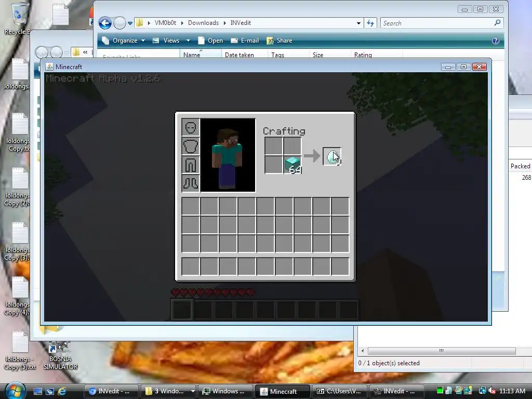532x399 pixels.
Task: Open the Organize dropdown menu
Action: pyautogui.click(x=124, y=41)
